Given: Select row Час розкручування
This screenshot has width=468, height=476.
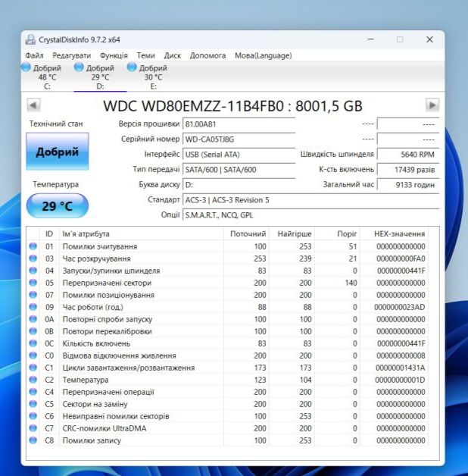Looking at the screenshot, I should (227, 258).
